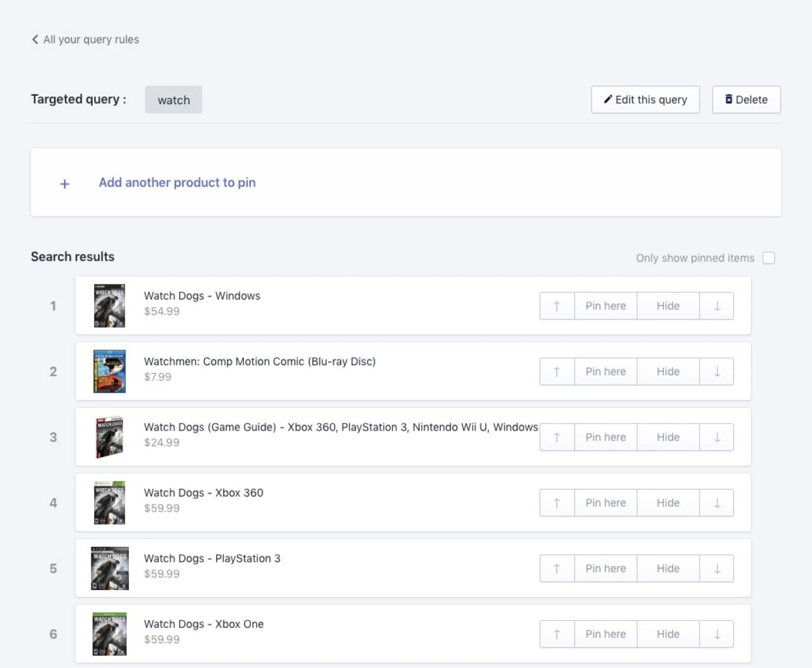Screen dimensions: 812x668
Task: Click the down arrow on Watch Dogs - Xbox One
Action: pyautogui.click(x=717, y=634)
